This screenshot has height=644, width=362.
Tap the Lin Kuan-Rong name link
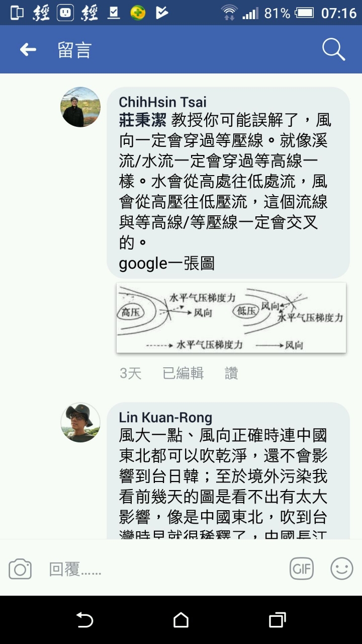[165, 418]
